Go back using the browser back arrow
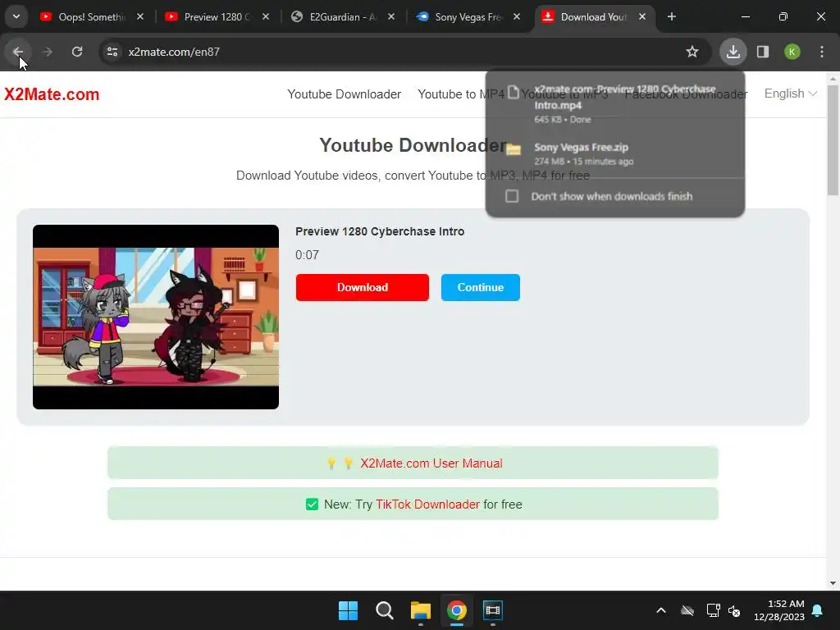Viewport: 840px width, 630px height. 18,52
